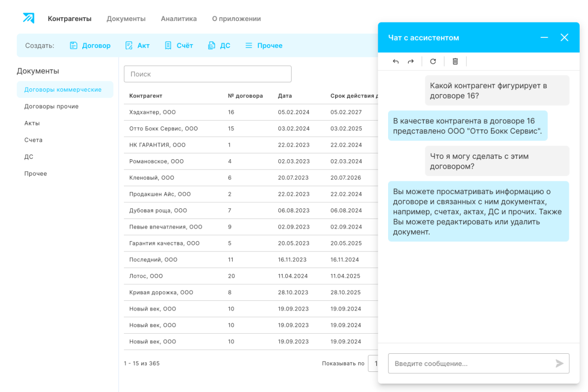588x392 pixels.
Task: Sort by Дата column header
Action: tap(285, 96)
